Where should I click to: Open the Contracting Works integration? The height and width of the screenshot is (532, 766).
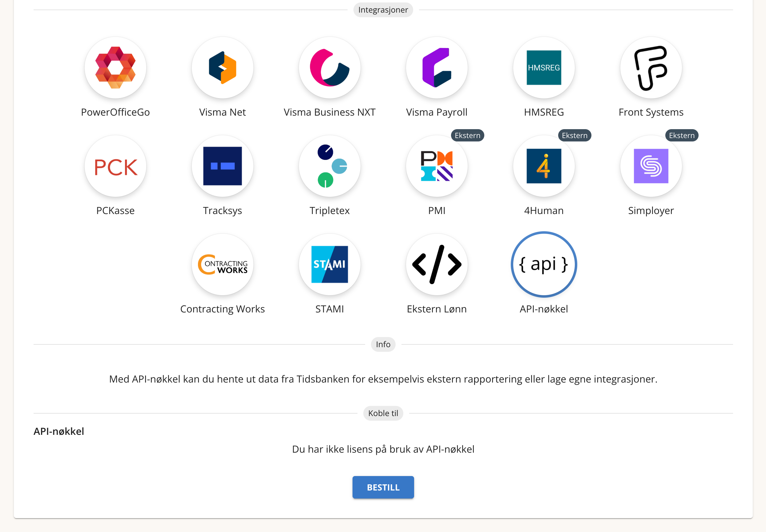(x=223, y=264)
